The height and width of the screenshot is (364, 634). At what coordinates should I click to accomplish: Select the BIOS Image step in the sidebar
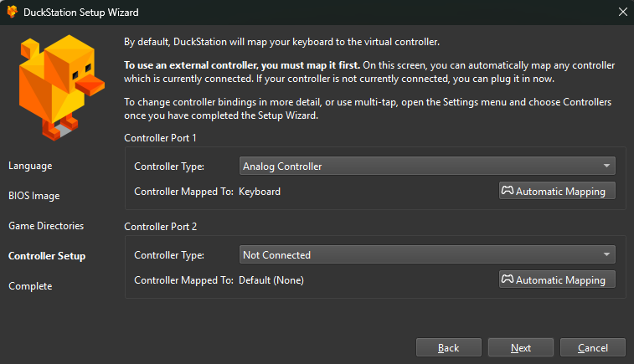(x=34, y=196)
